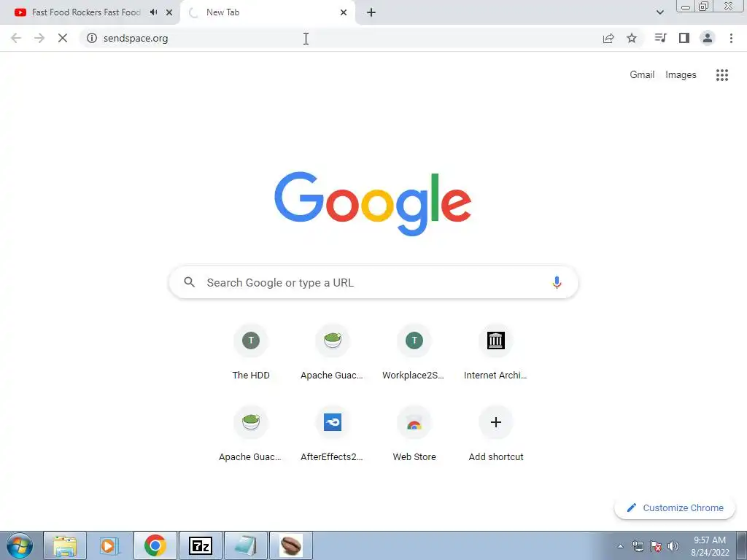Click the address bar URL

[x=136, y=38]
